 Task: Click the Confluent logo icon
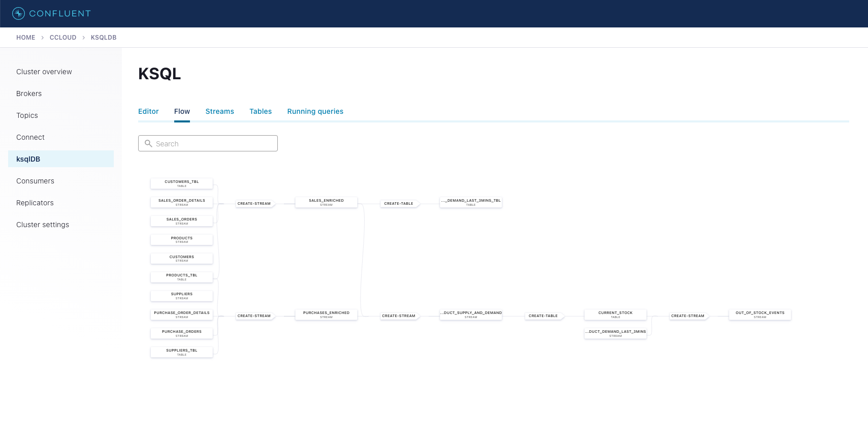[18, 13]
